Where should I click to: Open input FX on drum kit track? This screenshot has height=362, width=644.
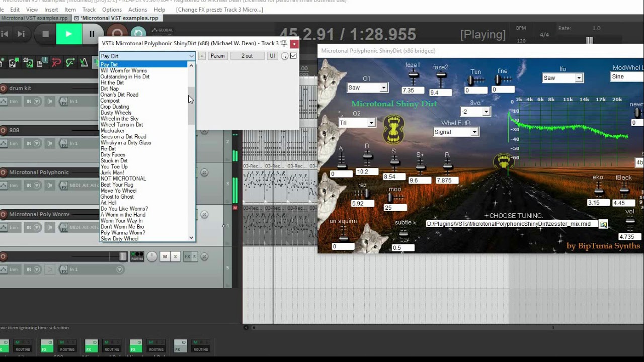point(64,101)
